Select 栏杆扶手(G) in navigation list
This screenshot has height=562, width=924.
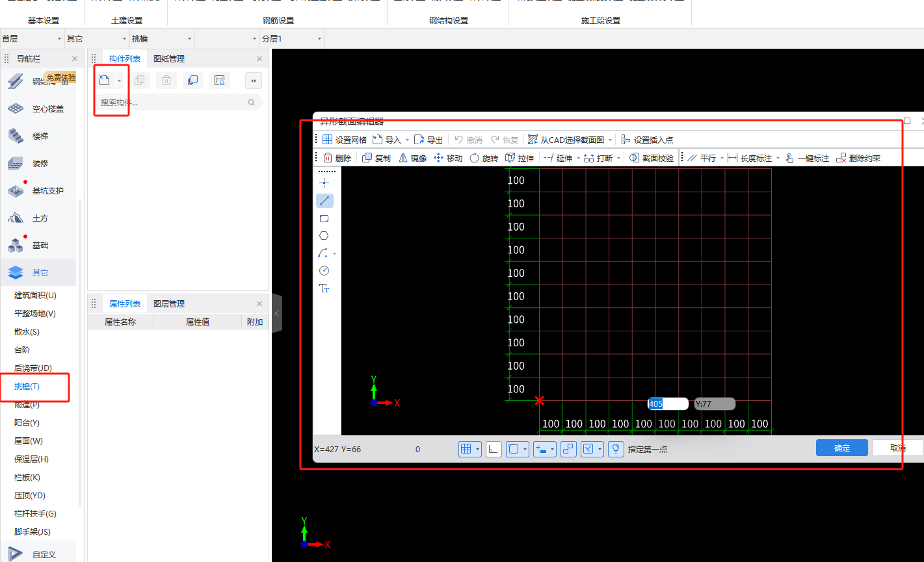click(x=36, y=514)
